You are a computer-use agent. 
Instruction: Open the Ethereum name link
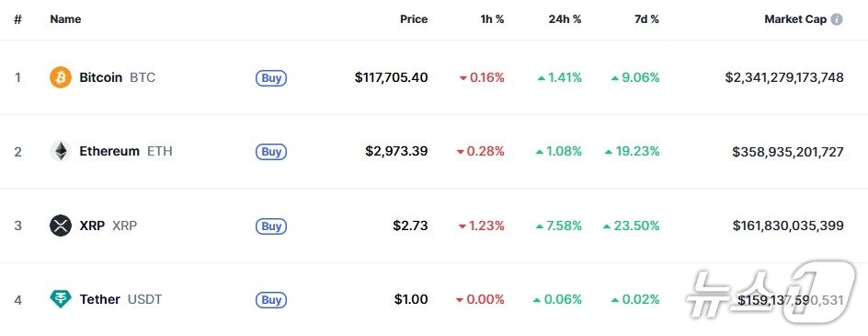pos(109,151)
